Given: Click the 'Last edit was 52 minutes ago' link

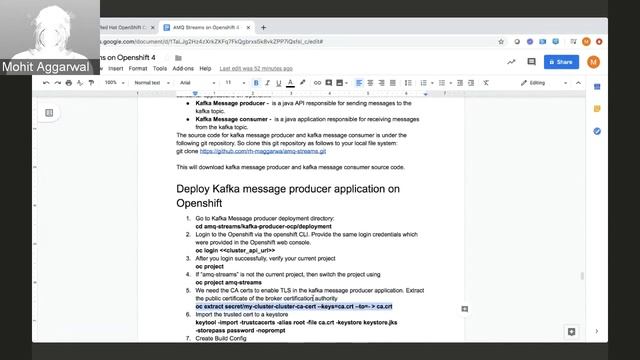Looking at the screenshot, I should pos(256,69).
